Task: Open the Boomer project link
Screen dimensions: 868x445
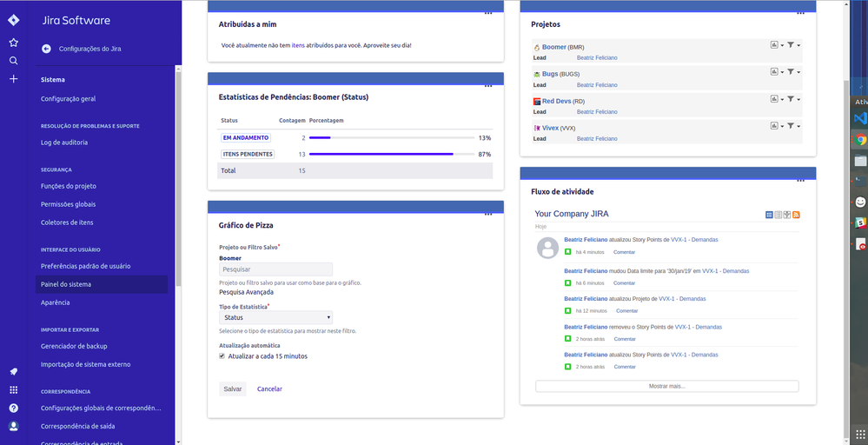Action: pyautogui.click(x=554, y=47)
